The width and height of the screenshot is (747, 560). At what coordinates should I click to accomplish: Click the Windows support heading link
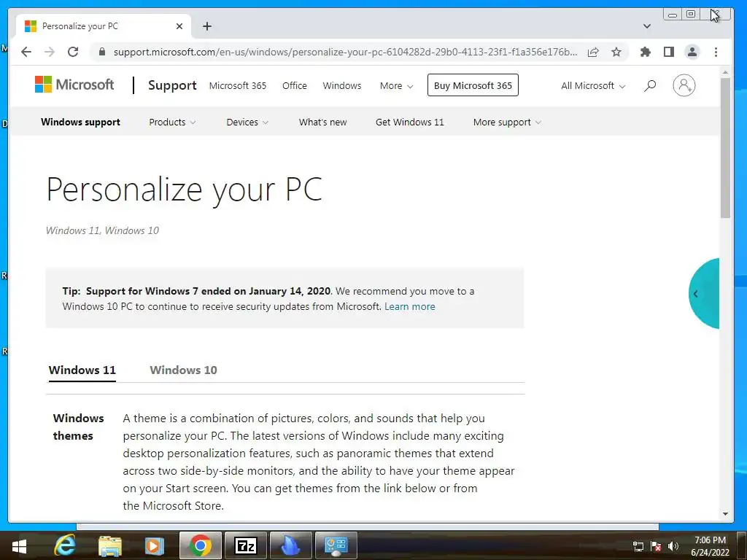[80, 122]
